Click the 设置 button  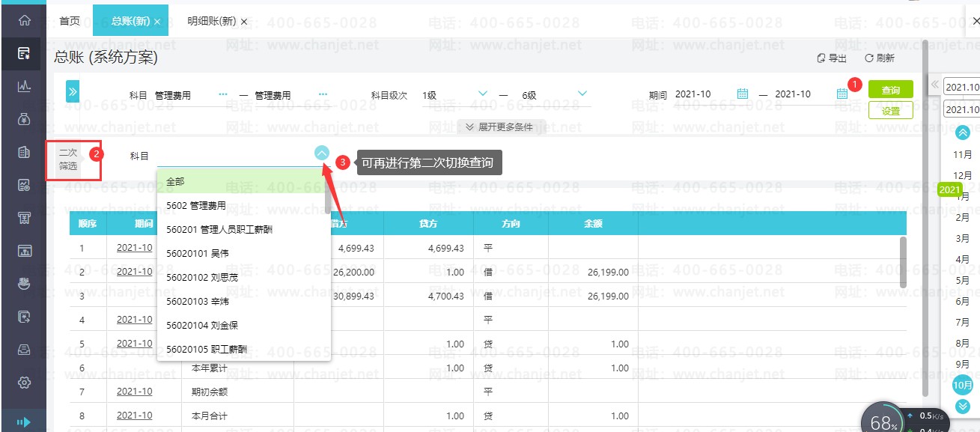[891, 110]
